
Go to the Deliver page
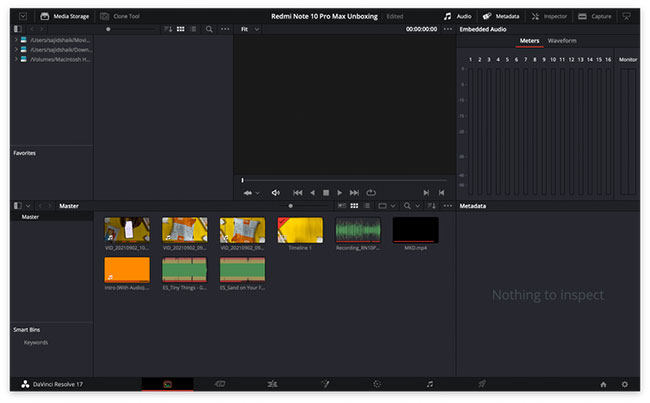coord(482,384)
